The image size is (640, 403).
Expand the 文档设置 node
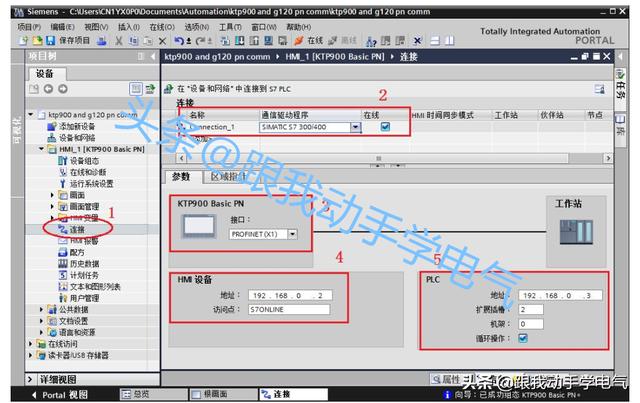click(41, 321)
